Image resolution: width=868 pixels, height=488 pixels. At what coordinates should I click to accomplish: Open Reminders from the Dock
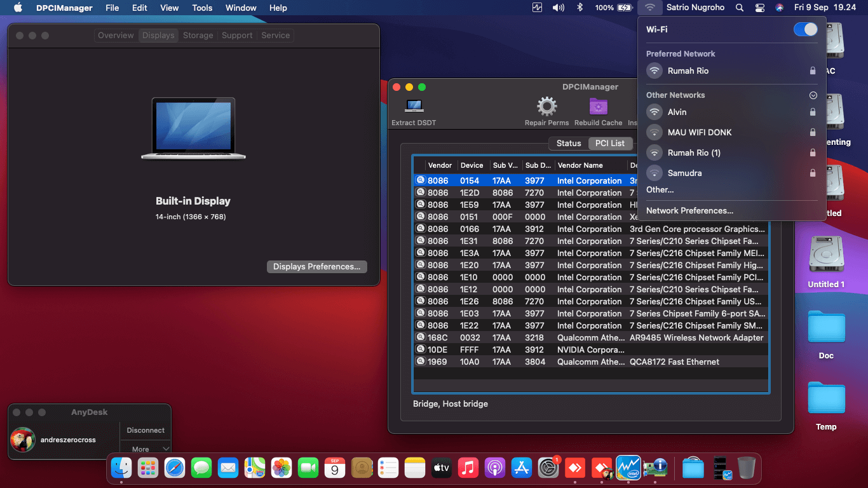pos(388,468)
